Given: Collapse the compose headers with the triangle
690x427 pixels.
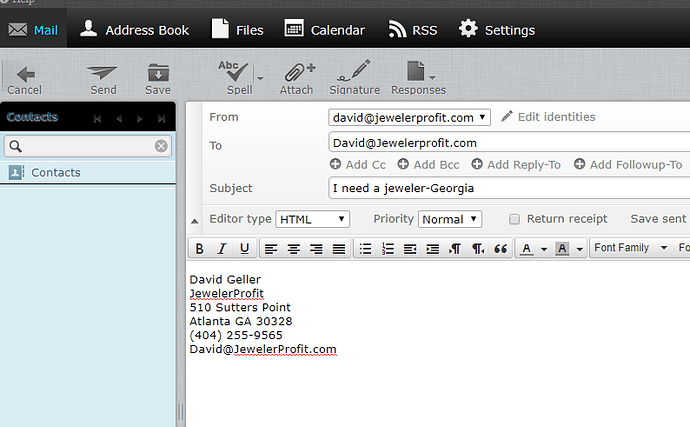Looking at the screenshot, I should [195, 221].
